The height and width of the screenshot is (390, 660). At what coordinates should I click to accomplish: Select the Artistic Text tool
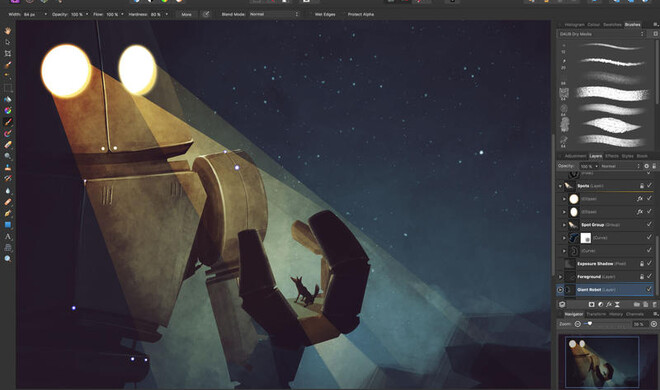pyautogui.click(x=8, y=236)
